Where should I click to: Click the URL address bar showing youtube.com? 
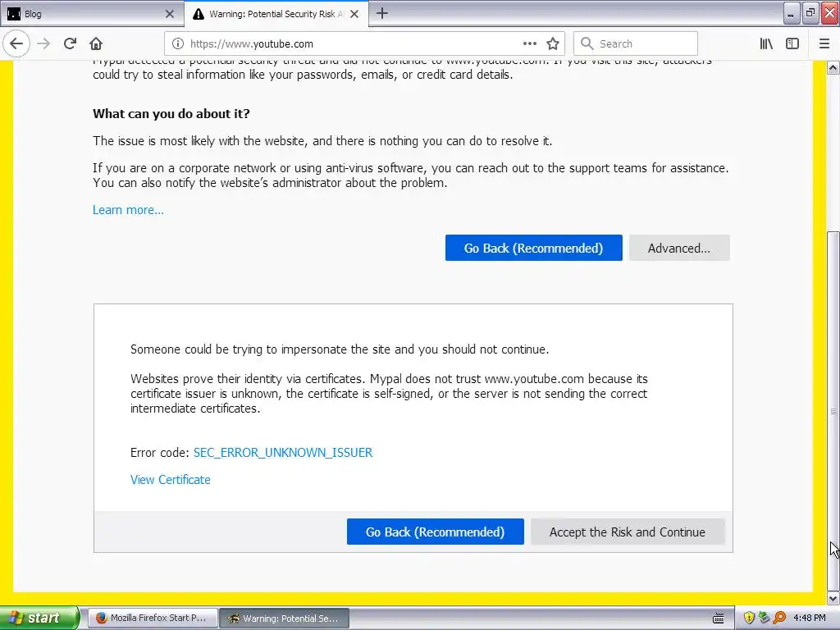[x=364, y=43]
